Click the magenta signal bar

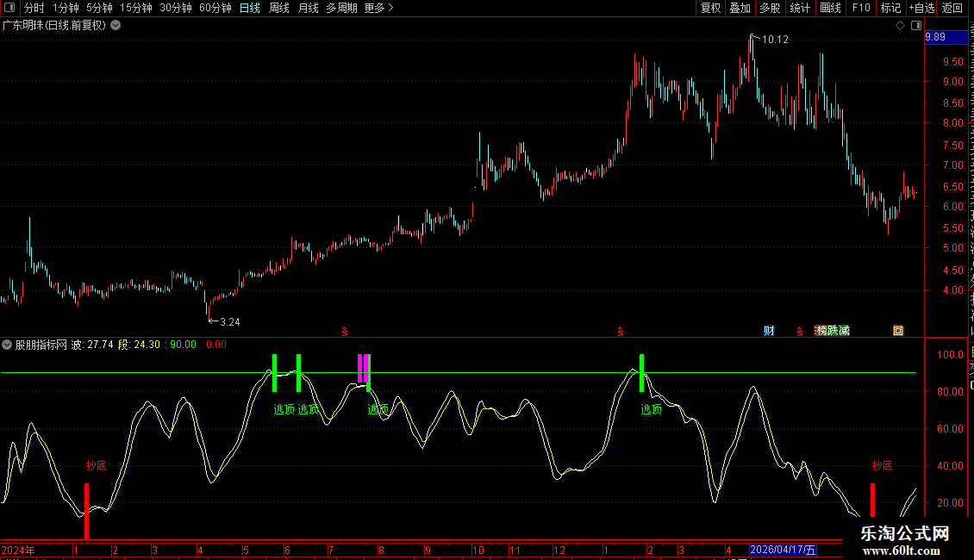click(x=363, y=369)
